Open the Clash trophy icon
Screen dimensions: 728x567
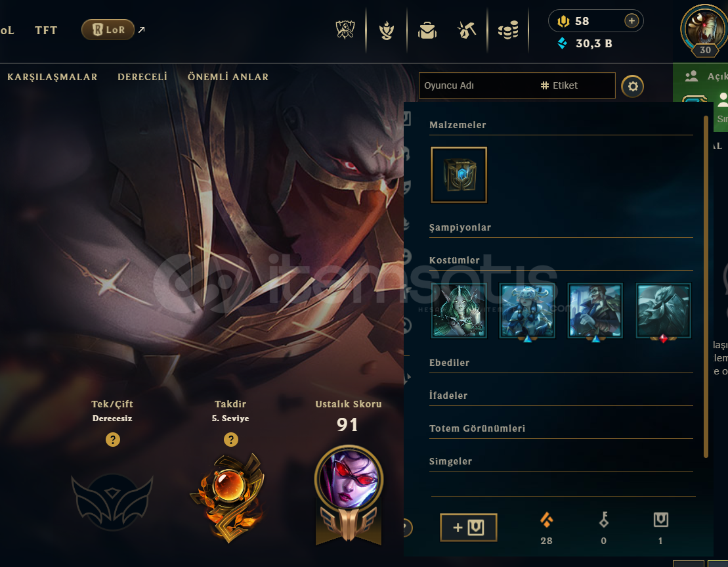(x=345, y=30)
